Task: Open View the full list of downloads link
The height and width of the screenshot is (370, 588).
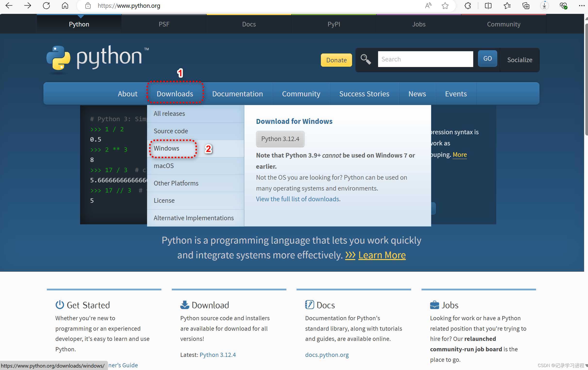Action: (298, 199)
